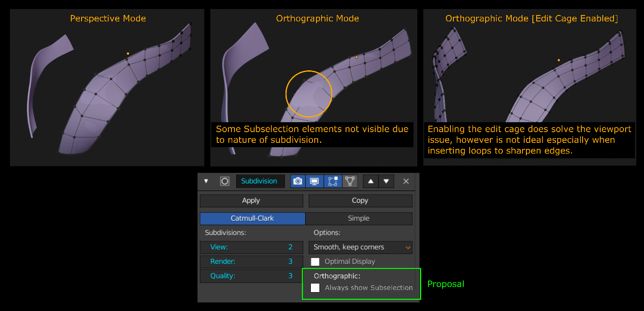Toggle modifier display in viewport (monitor icon)

314,181
